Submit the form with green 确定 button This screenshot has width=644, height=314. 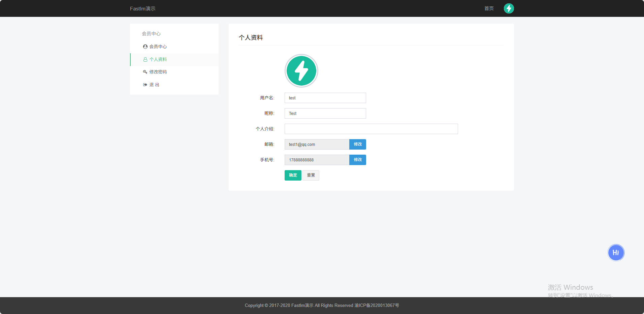tap(293, 175)
